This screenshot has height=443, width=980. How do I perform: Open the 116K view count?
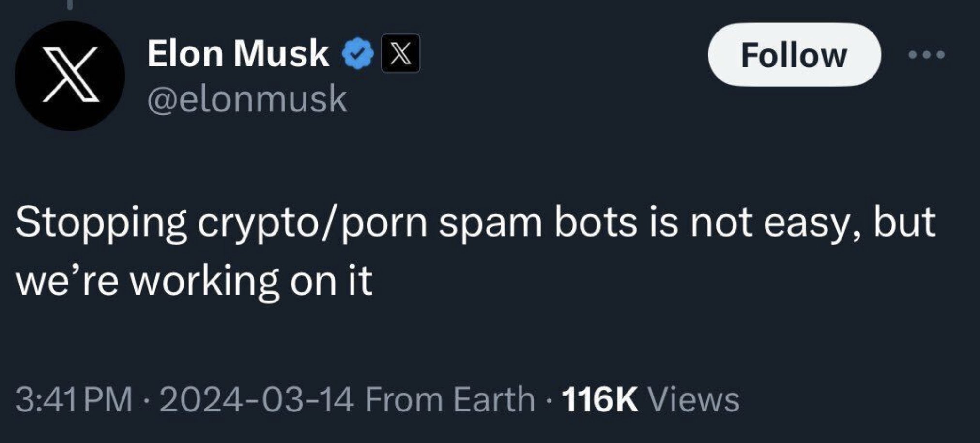(x=599, y=399)
